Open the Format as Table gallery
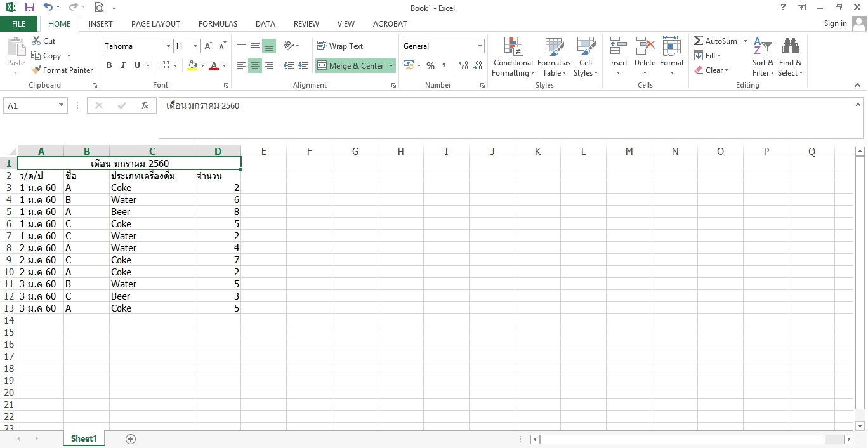This screenshot has height=448, width=868. [553, 57]
